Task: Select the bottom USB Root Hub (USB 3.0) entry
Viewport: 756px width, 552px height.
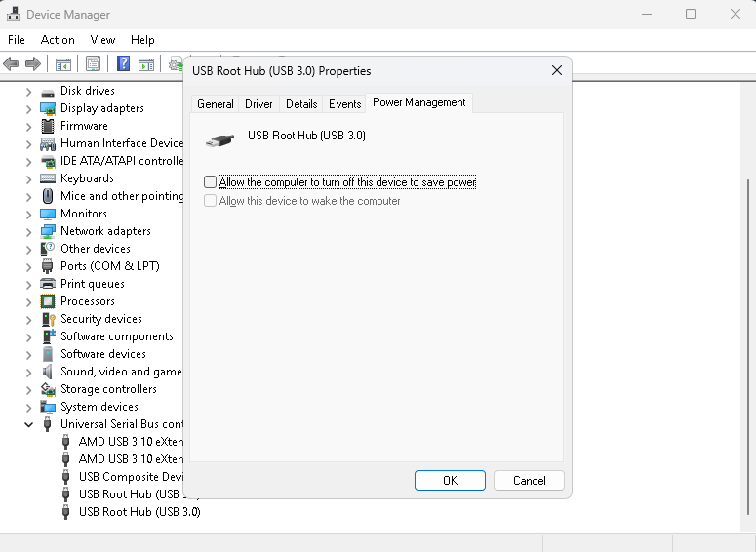Action: pyautogui.click(x=139, y=512)
